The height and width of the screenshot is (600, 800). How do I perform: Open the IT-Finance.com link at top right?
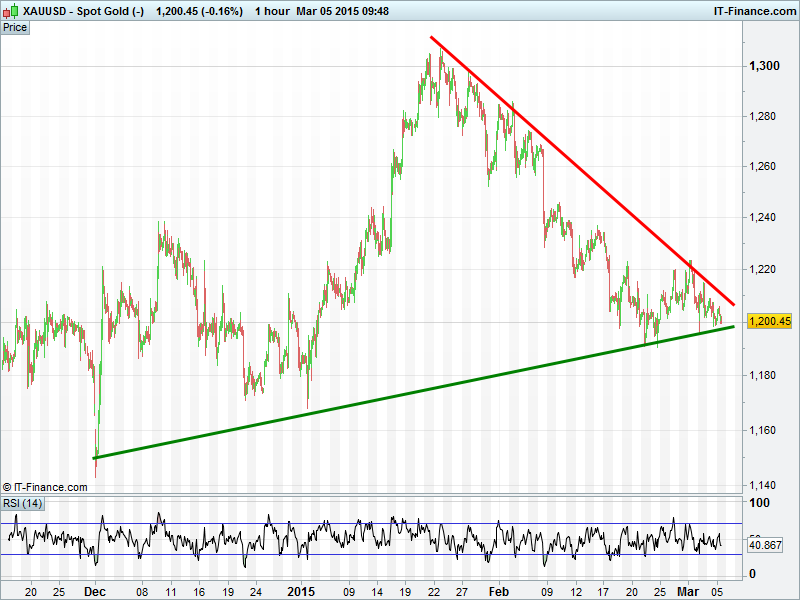tap(753, 11)
